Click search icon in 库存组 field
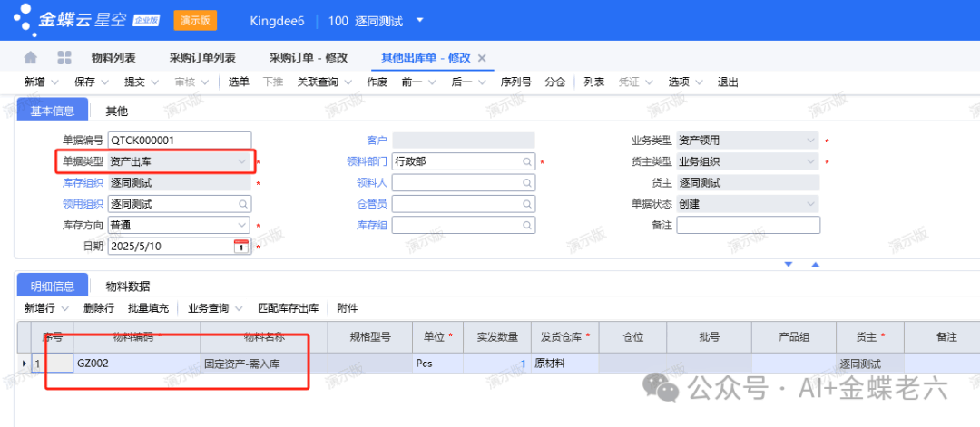The image size is (980, 427). (x=527, y=225)
